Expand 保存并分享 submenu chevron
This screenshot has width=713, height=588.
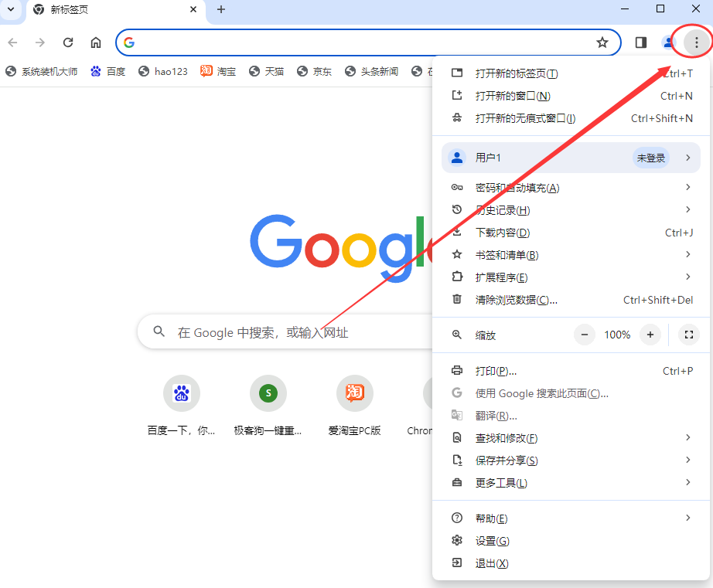pyautogui.click(x=688, y=460)
